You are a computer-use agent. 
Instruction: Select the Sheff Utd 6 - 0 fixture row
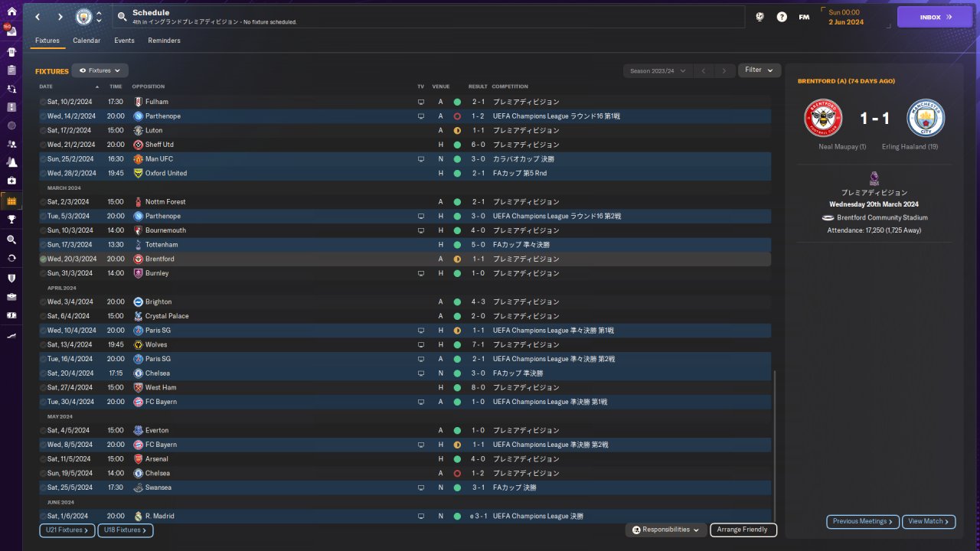[x=404, y=145]
